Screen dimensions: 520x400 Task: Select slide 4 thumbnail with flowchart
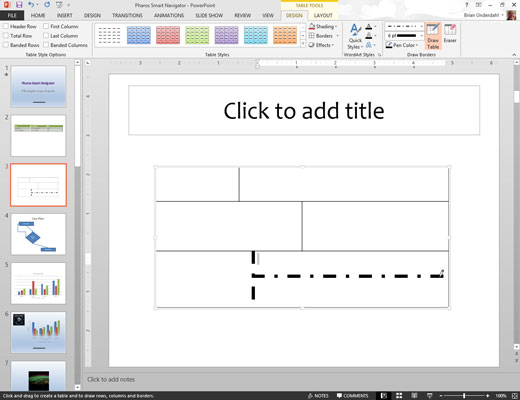point(38,234)
